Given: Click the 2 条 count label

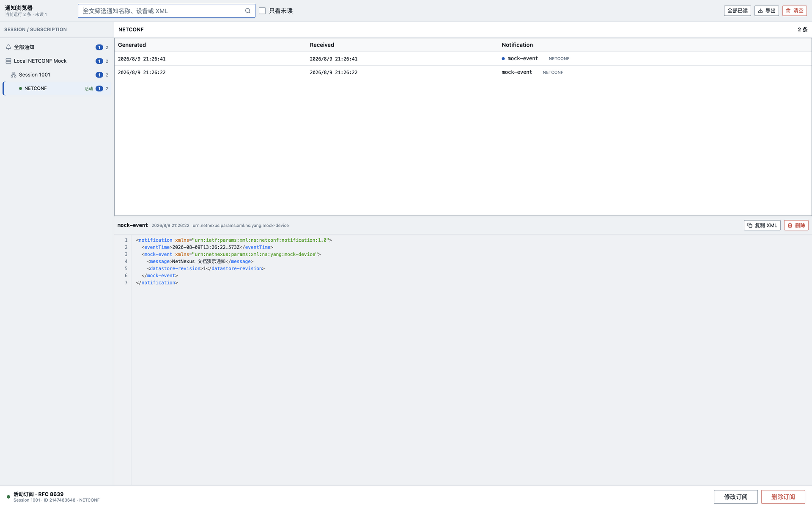Looking at the screenshot, I should click(x=802, y=30).
